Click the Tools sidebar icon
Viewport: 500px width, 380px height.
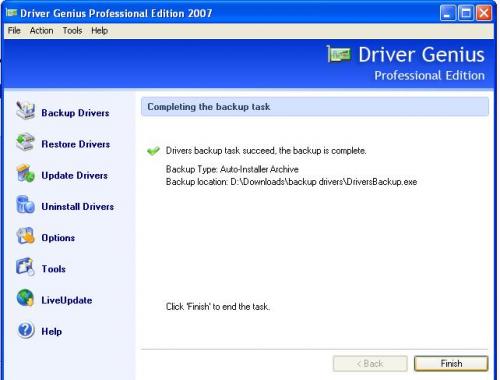(x=25, y=267)
